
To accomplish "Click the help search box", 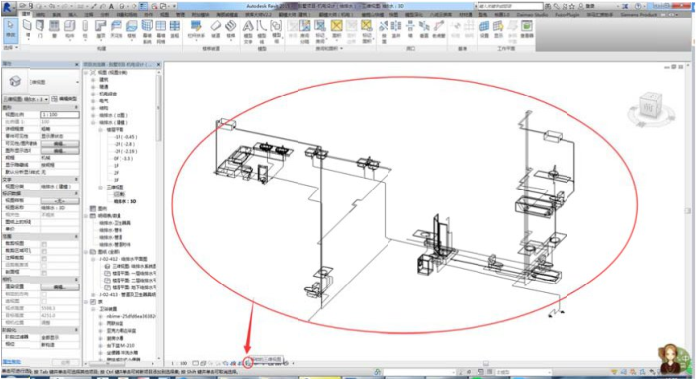I will pos(510,6).
